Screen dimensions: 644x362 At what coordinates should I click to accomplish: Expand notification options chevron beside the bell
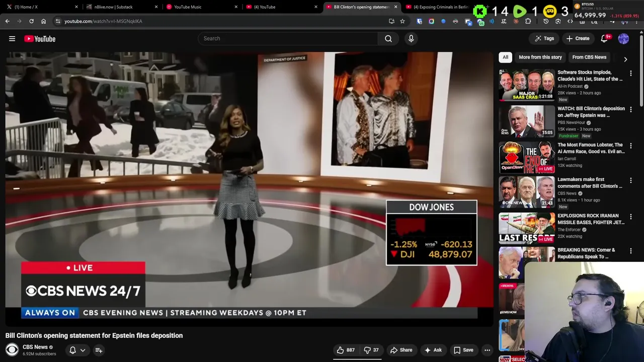coord(83,350)
